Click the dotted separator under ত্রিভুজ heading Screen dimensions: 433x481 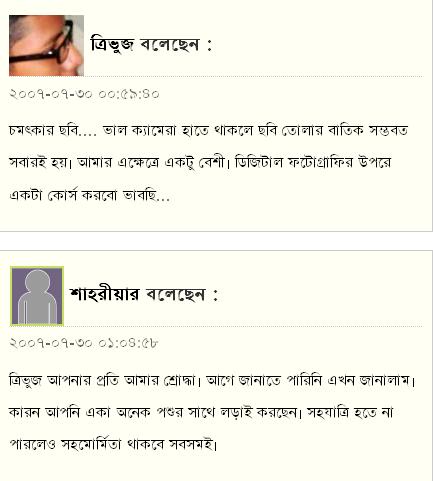coord(253,76)
